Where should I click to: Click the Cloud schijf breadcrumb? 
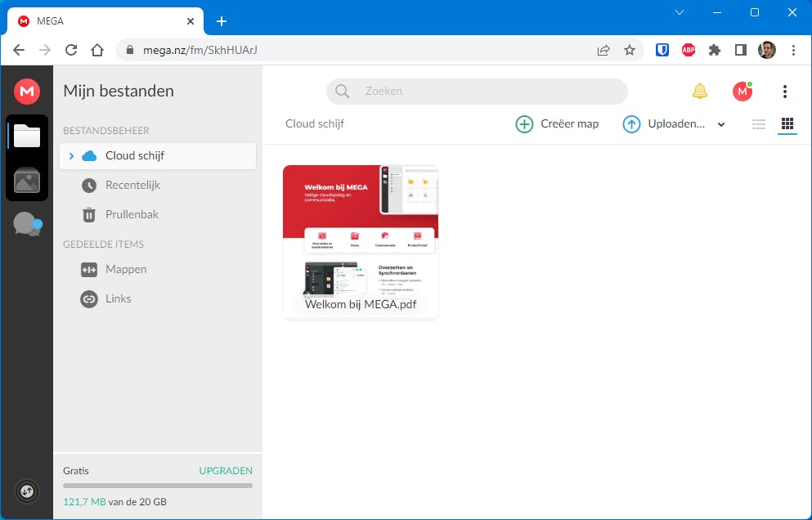315,123
